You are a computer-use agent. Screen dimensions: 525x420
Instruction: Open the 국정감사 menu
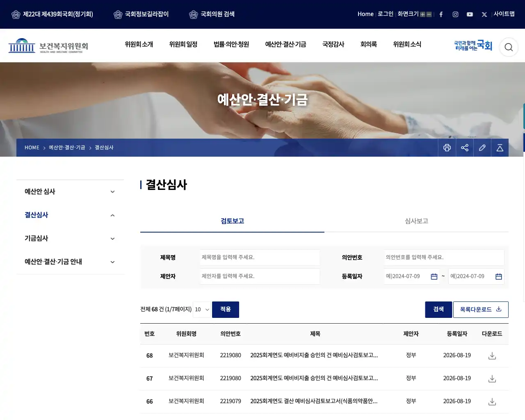point(333,44)
